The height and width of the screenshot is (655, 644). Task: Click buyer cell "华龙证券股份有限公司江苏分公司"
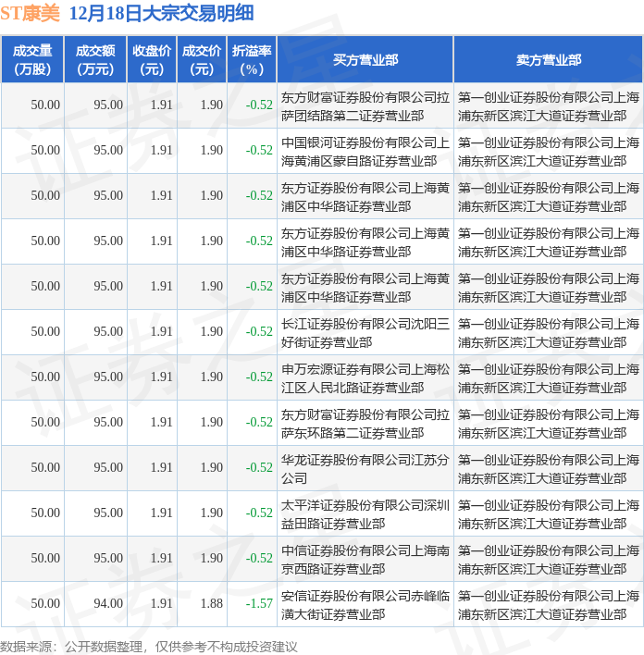pyautogui.click(x=365, y=469)
